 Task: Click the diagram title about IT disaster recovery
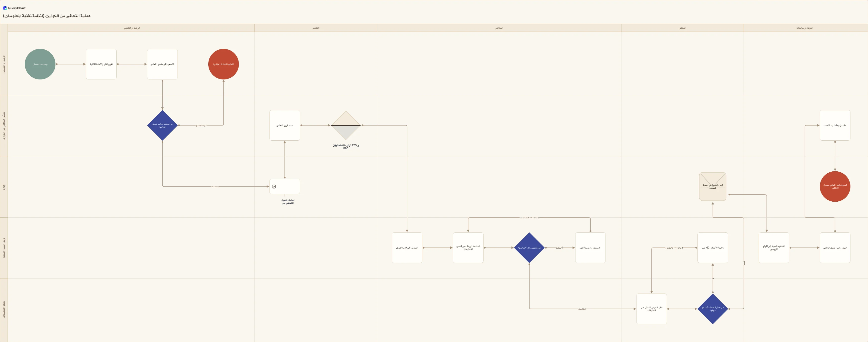click(47, 16)
